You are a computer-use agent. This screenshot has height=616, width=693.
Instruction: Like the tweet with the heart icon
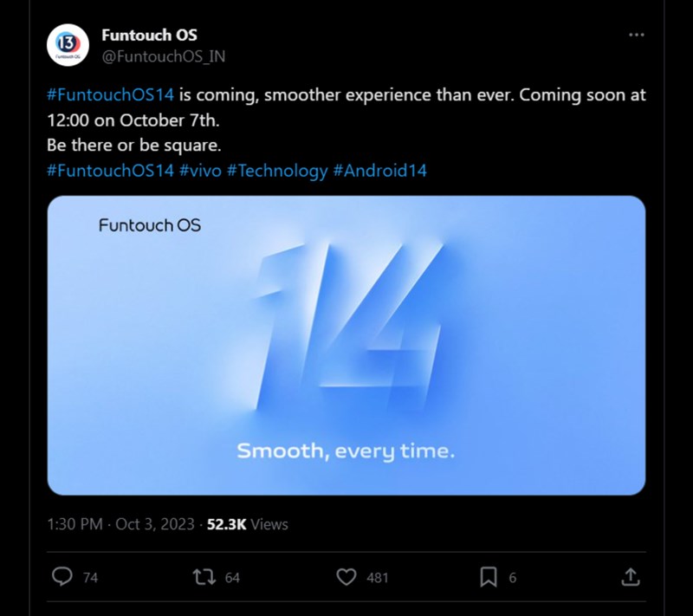pos(346,577)
